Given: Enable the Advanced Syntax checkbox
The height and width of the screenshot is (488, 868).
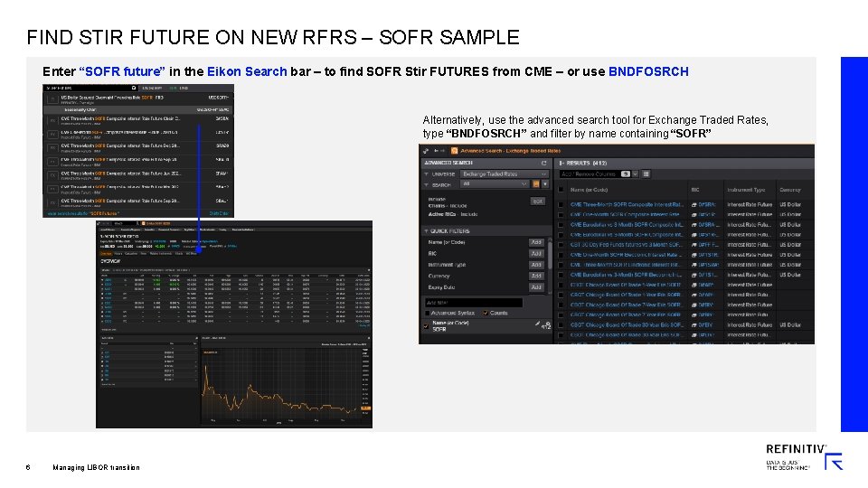Looking at the screenshot, I should [x=427, y=314].
